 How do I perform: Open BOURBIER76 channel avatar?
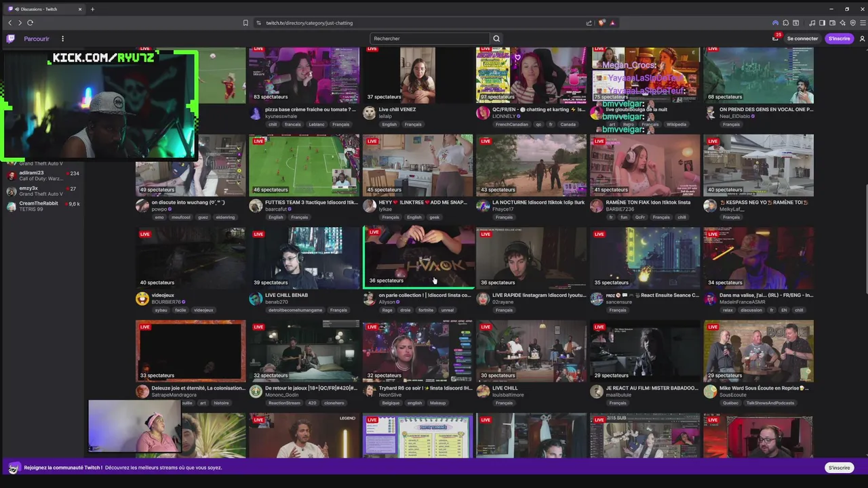pos(142,298)
